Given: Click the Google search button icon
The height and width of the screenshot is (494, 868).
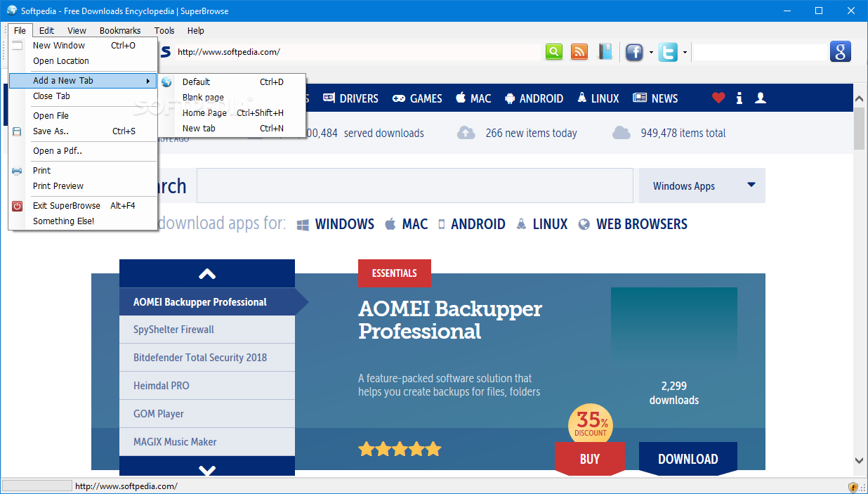Looking at the screenshot, I should (840, 51).
